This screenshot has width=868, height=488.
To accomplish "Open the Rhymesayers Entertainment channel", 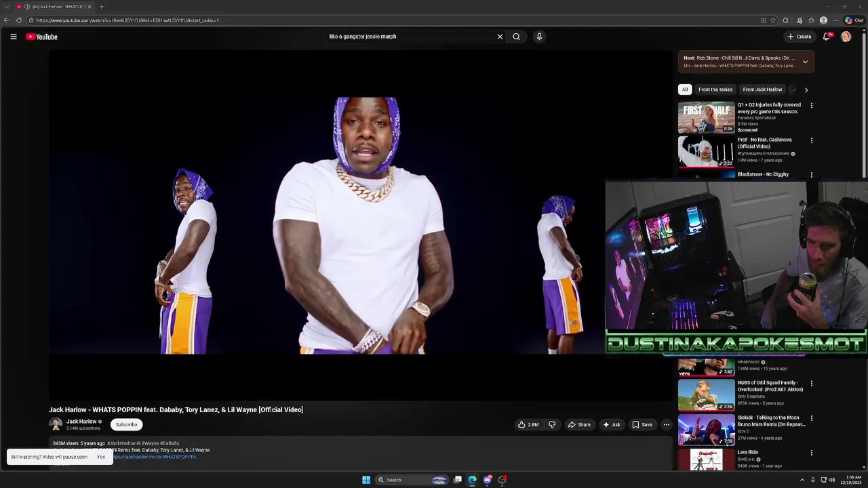I will click(x=763, y=154).
